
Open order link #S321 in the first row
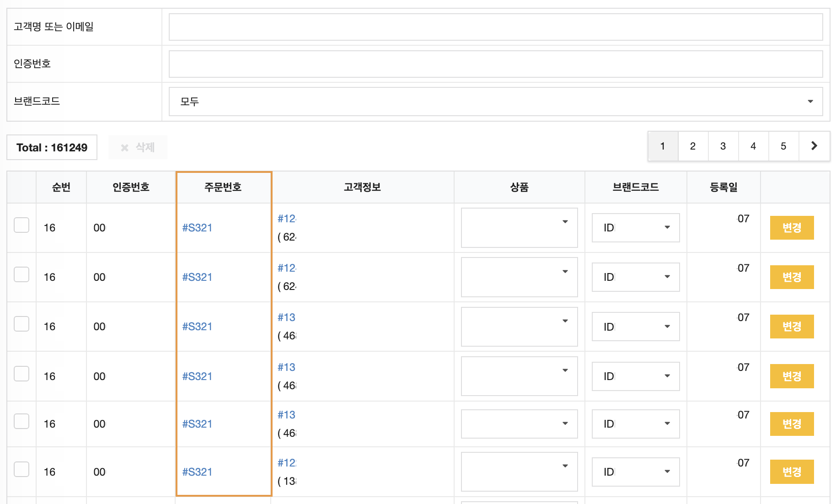pyautogui.click(x=197, y=228)
